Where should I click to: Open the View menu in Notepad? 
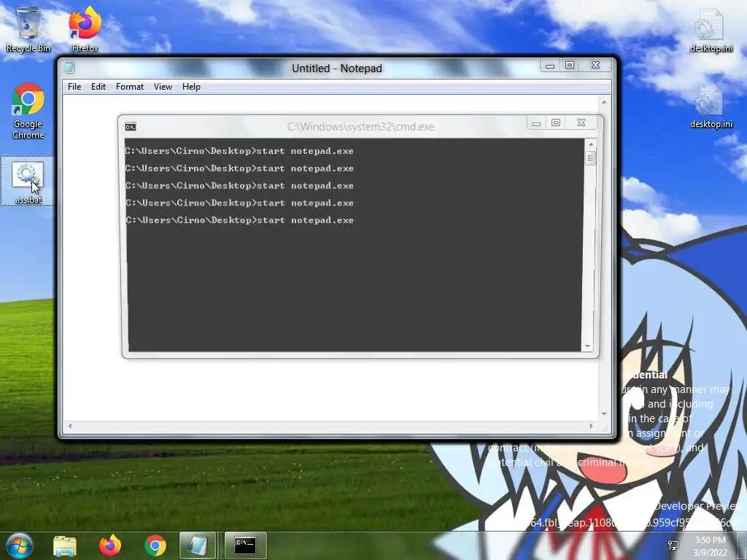click(x=163, y=87)
